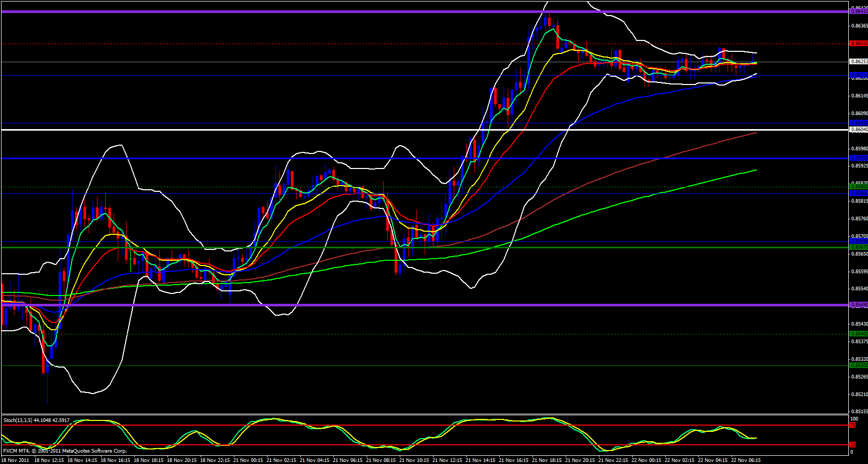
Task: Select the red 0.86310 price label
Action: point(858,44)
